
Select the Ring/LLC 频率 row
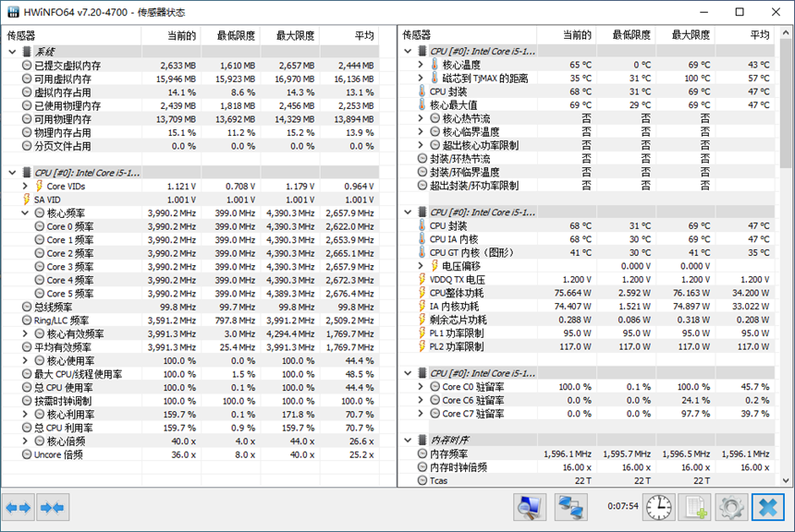click(190, 320)
